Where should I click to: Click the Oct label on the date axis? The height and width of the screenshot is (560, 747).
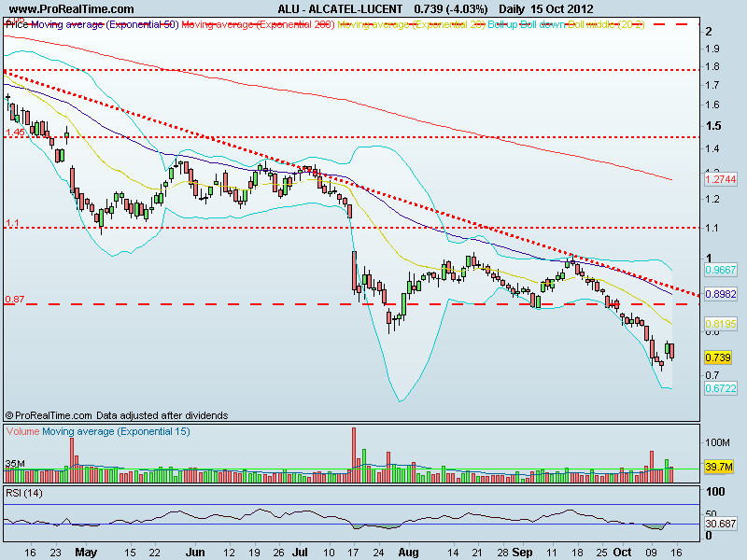(622, 553)
